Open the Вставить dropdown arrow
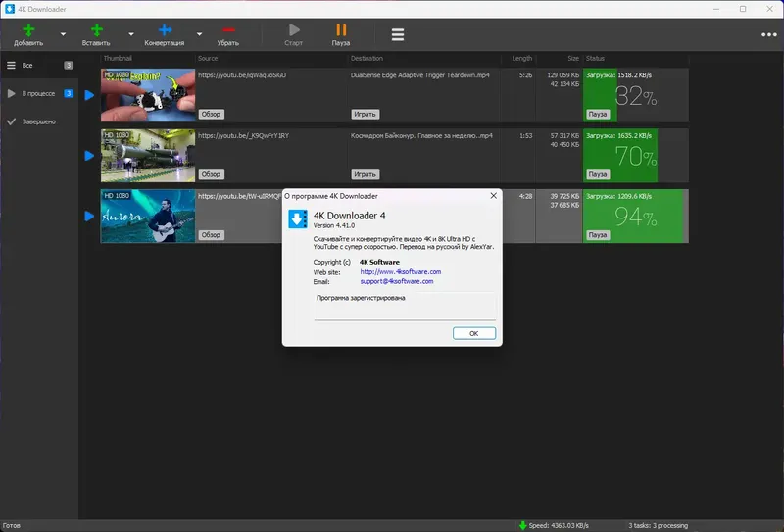Viewport: 784px width, 532px height. coord(131,34)
